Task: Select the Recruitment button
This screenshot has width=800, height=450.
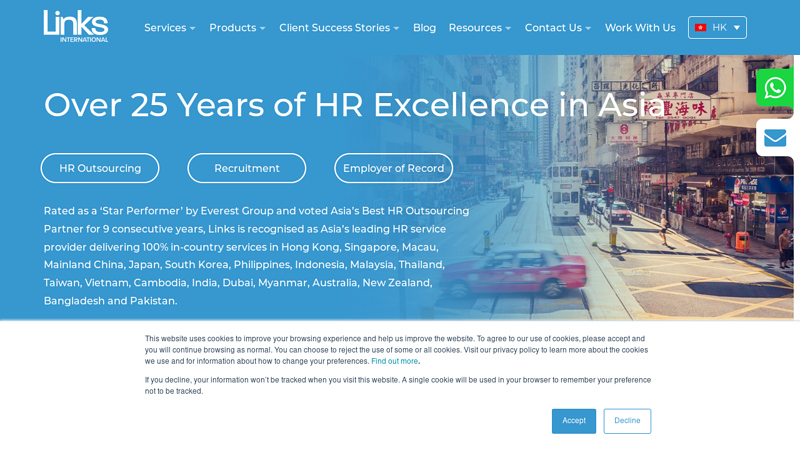Action: 246,168
